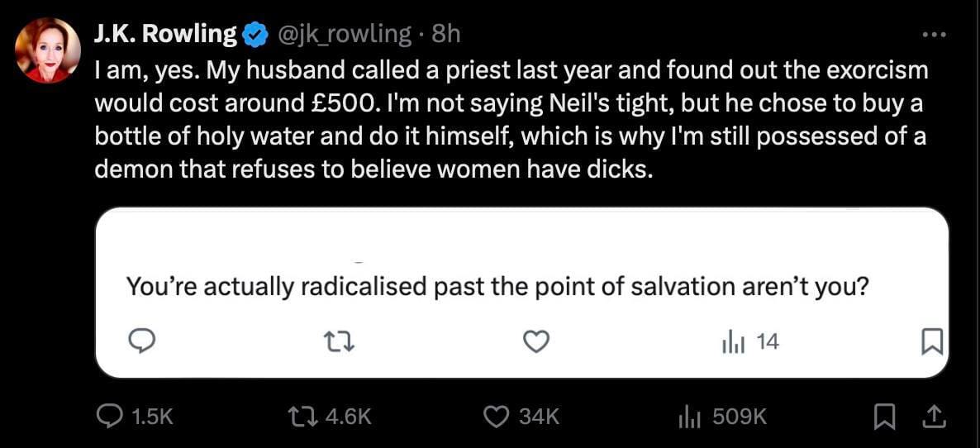Open the @jk_rowling handle link
The height and width of the screenshot is (448, 980).
[x=344, y=34]
